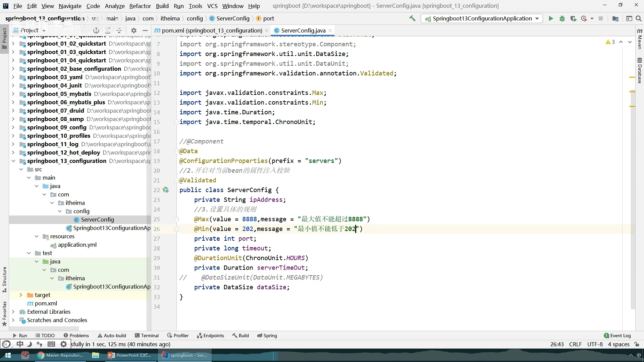Click the Collapse All icon in the Project panel
Viewport: 644px width, 362px height.
[119, 31]
